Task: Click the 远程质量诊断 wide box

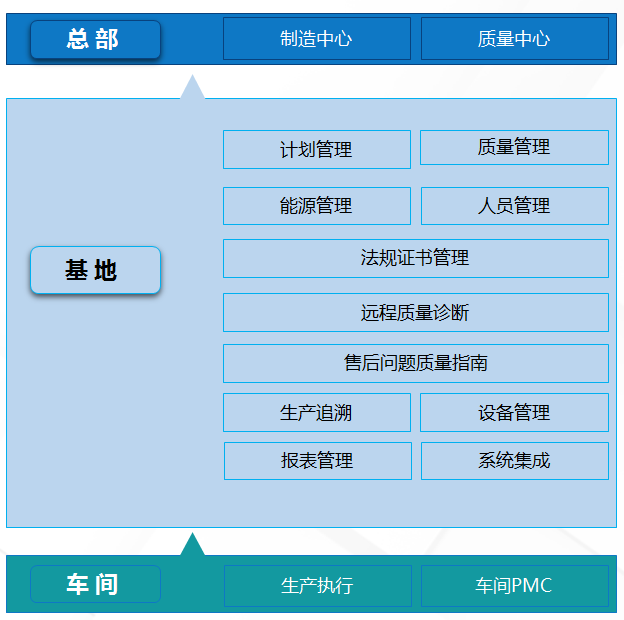Action: click(416, 312)
